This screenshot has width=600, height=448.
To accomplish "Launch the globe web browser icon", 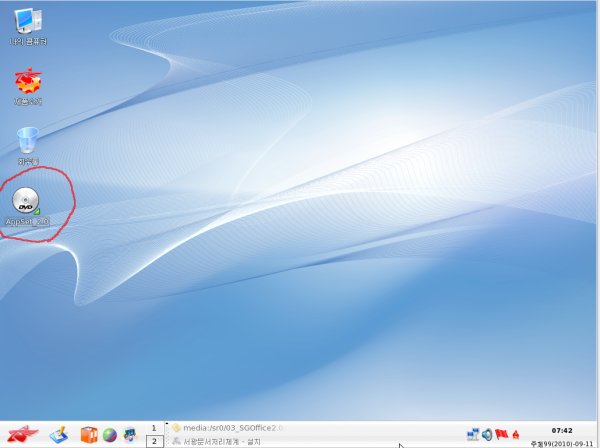I will (x=110, y=435).
